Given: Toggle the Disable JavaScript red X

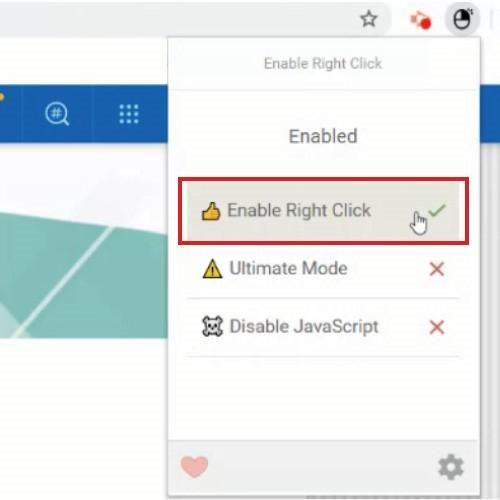Looking at the screenshot, I should tap(437, 327).
